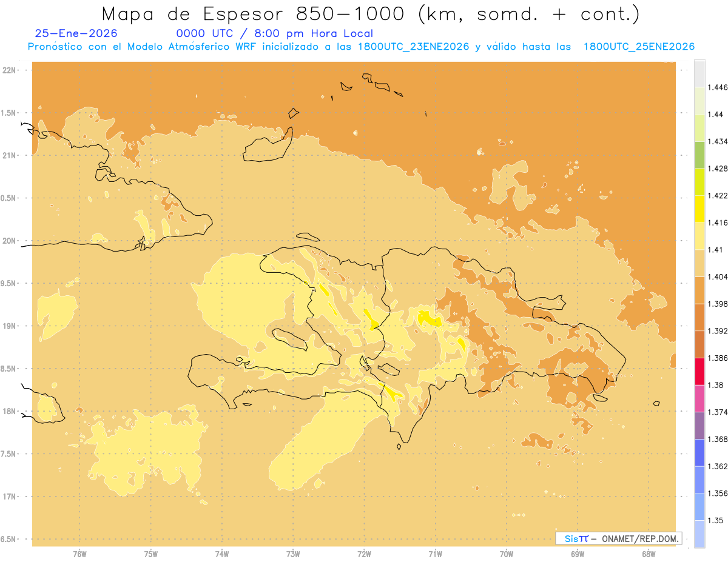This screenshot has width=728, height=562.
Task: Click the 71W longitude axis label
Action: coord(435,554)
